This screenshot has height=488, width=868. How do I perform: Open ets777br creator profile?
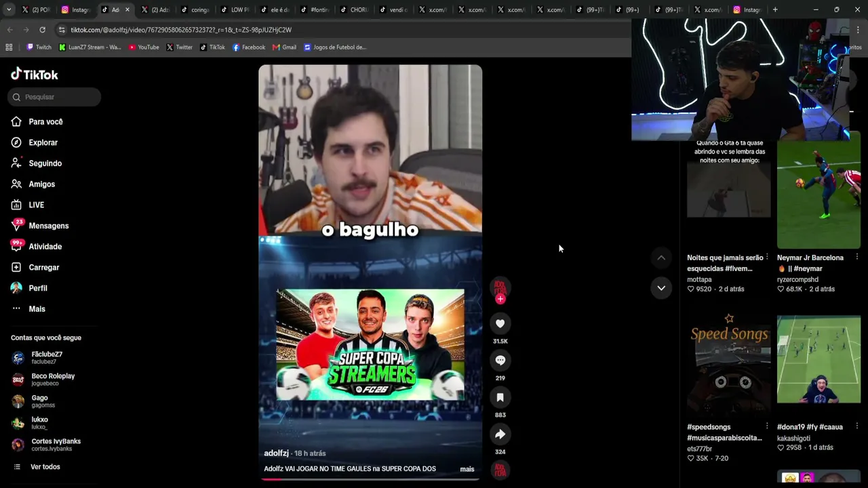point(699,449)
